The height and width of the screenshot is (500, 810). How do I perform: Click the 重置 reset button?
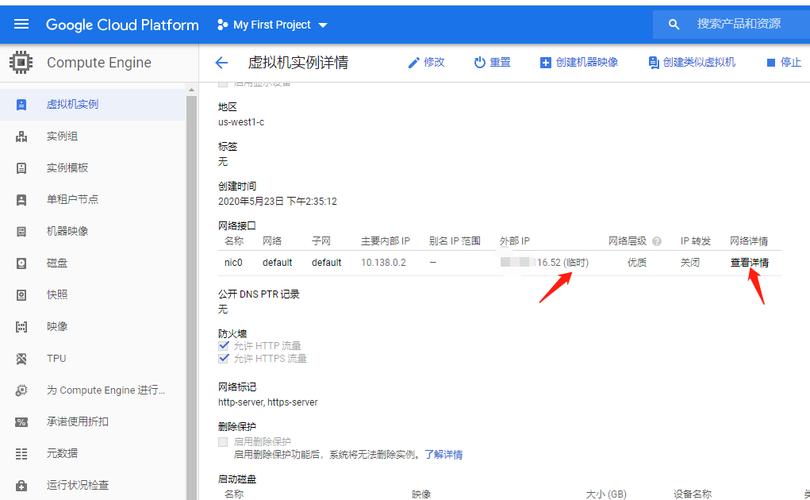click(x=492, y=62)
